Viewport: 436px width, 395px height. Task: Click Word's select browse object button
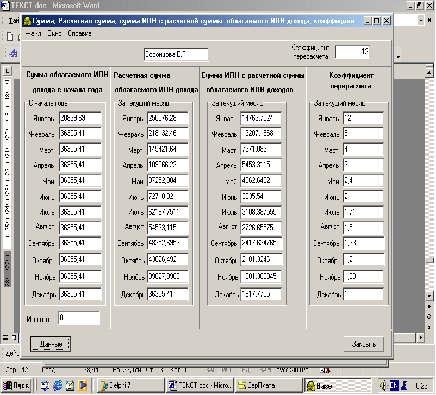429,317
